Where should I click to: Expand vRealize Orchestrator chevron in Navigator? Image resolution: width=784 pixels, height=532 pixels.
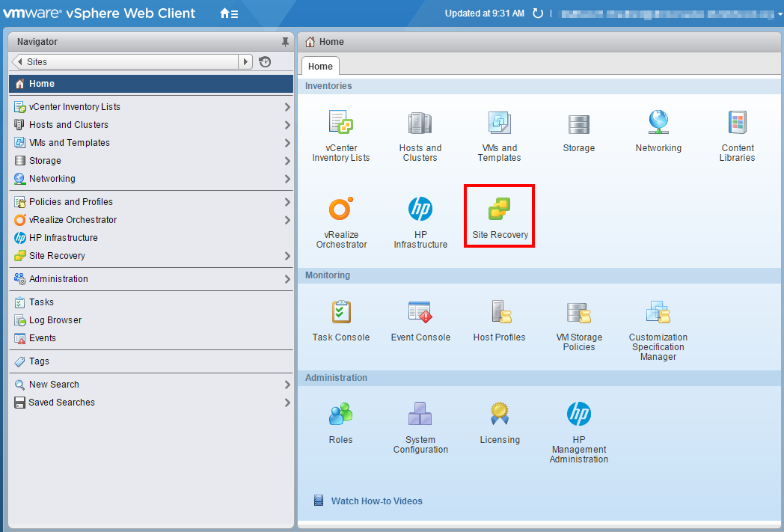coord(287,220)
